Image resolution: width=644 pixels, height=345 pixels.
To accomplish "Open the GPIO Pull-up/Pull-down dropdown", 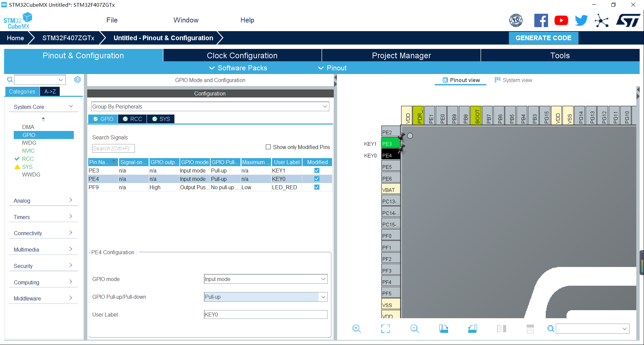I will (266, 297).
